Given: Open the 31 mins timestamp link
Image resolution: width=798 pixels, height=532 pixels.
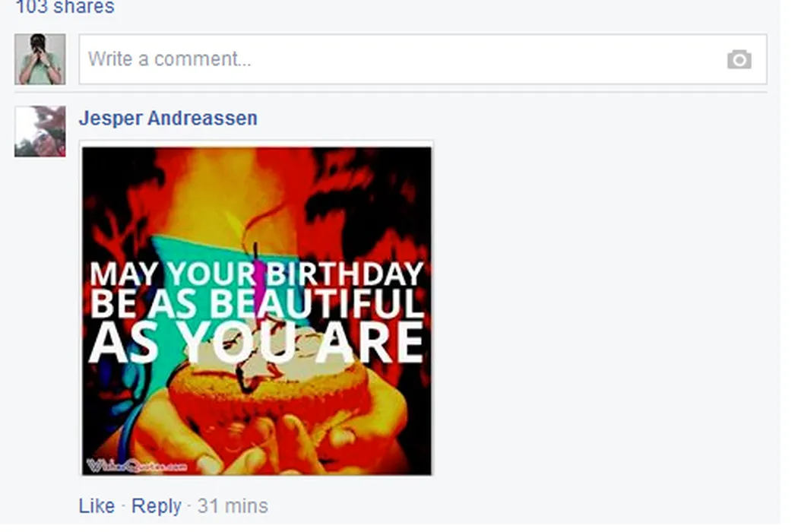Looking at the screenshot, I should [x=233, y=506].
